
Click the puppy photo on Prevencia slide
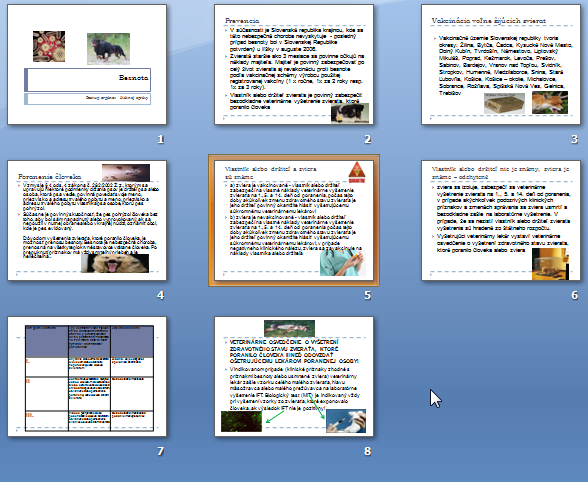(x=350, y=113)
